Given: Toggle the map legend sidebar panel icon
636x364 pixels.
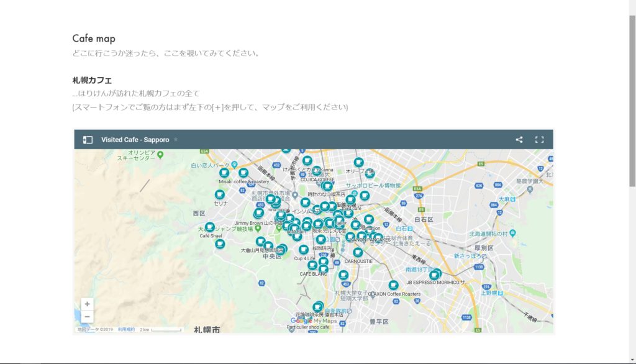Looking at the screenshot, I should (88, 140).
